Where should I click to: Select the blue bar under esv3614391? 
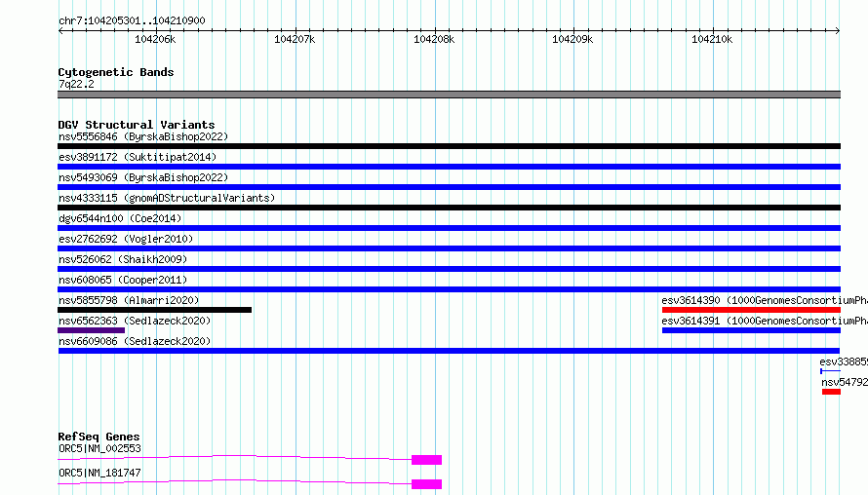pyautogui.click(x=751, y=330)
